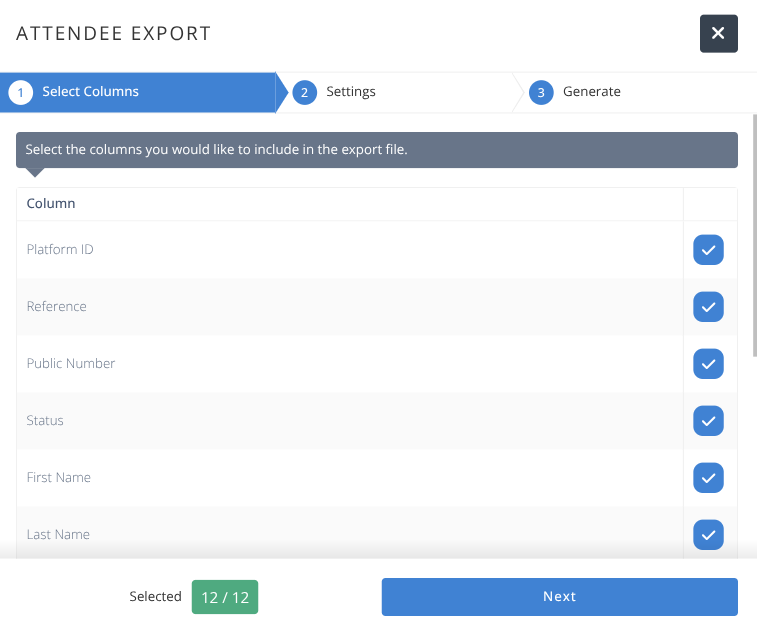Uncheck the Status column
757x633 pixels.
[x=708, y=421]
